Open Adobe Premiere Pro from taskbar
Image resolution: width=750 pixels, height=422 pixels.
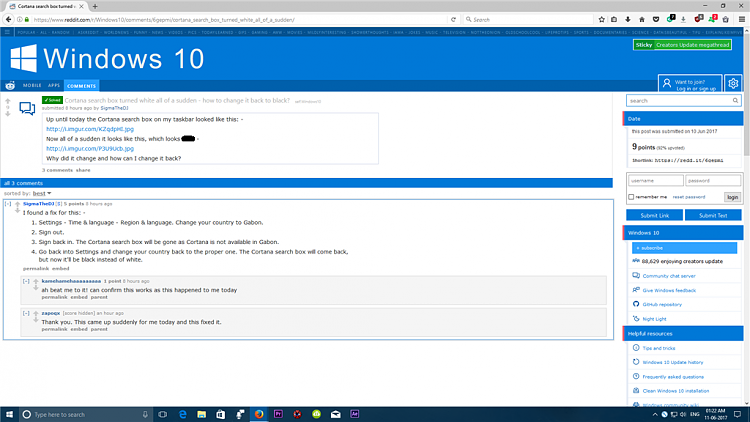click(x=278, y=414)
